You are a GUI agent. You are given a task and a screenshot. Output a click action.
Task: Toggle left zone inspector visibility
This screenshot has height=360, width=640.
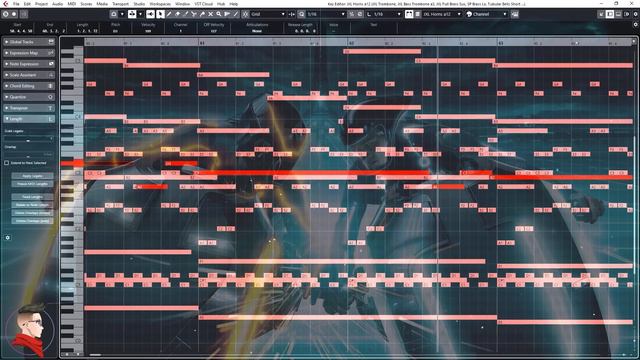[x=610, y=14]
